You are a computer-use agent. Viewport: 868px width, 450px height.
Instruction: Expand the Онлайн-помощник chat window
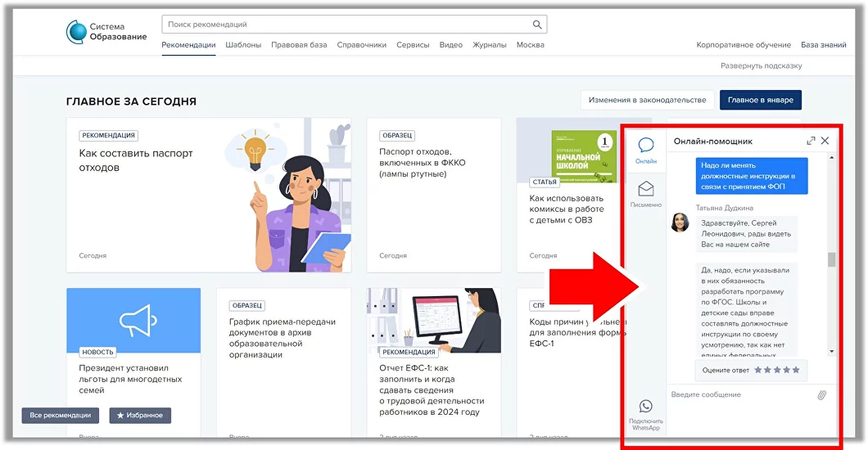pos(811,141)
